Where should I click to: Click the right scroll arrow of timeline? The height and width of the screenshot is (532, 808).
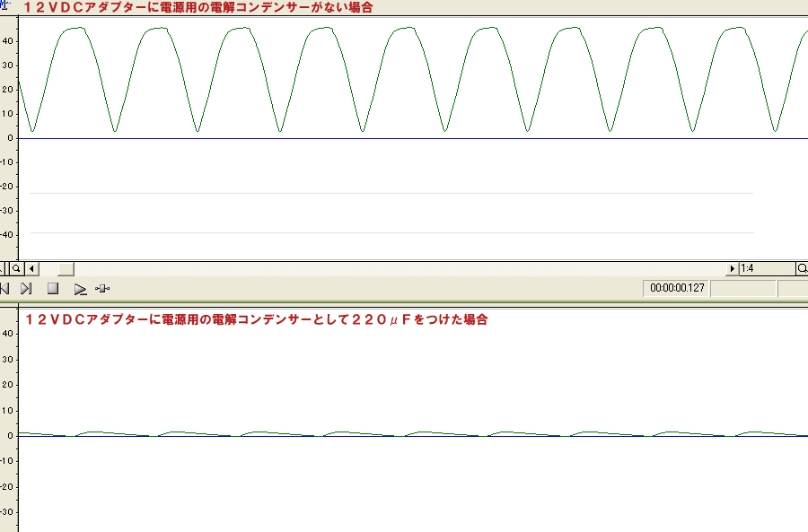point(731,268)
